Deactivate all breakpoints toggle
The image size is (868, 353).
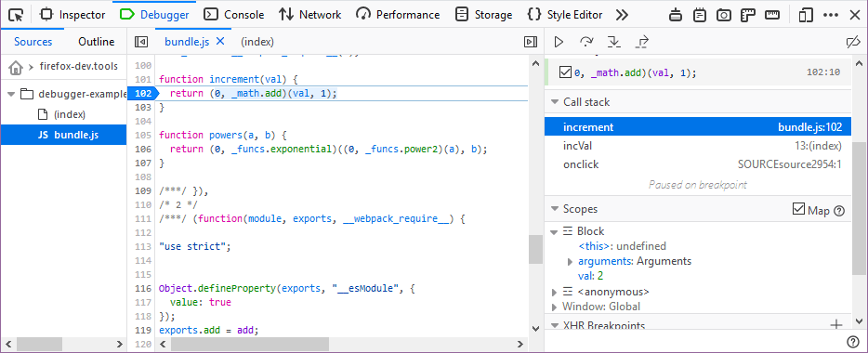click(854, 42)
